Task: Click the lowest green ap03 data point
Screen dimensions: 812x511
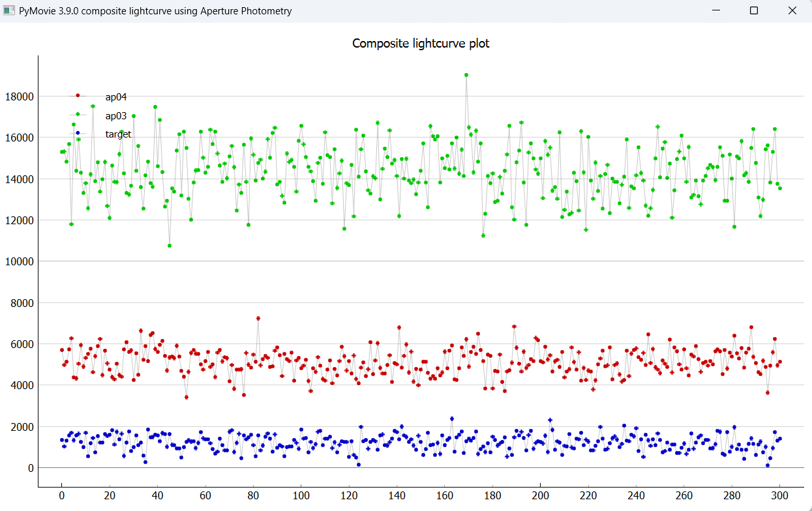Action: (170, 246)
